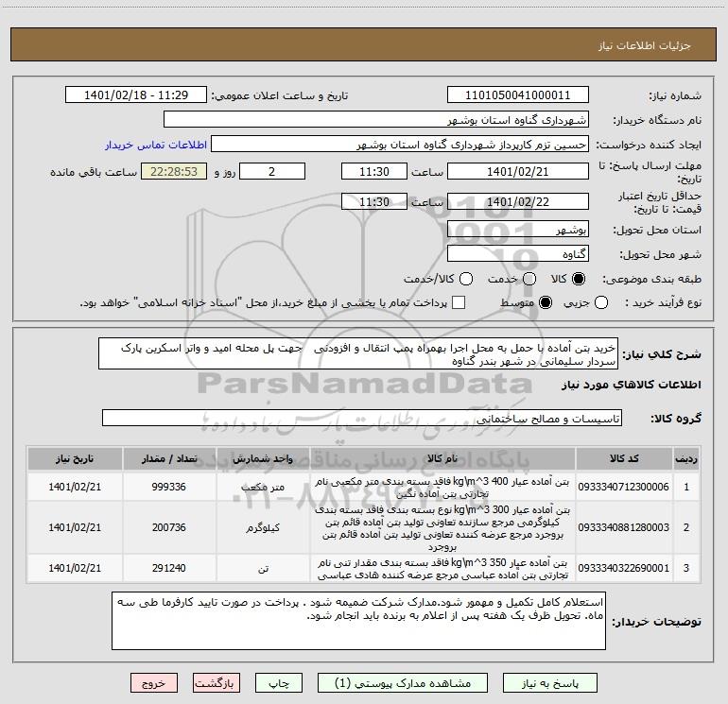Click the تاریخ نیاز column header
Image resolution: width=728 pixels, height=704 pixels.
click(x=75, y=458)
